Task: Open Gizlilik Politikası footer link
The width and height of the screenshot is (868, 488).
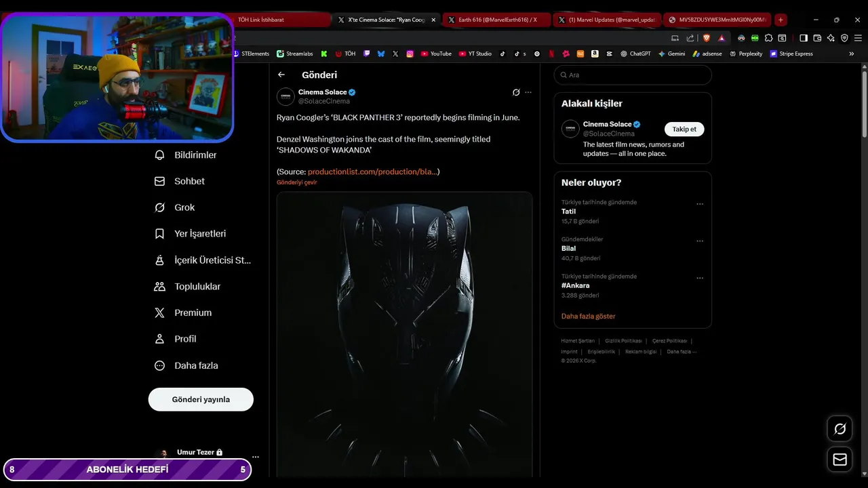Action: tap(623, 341)
